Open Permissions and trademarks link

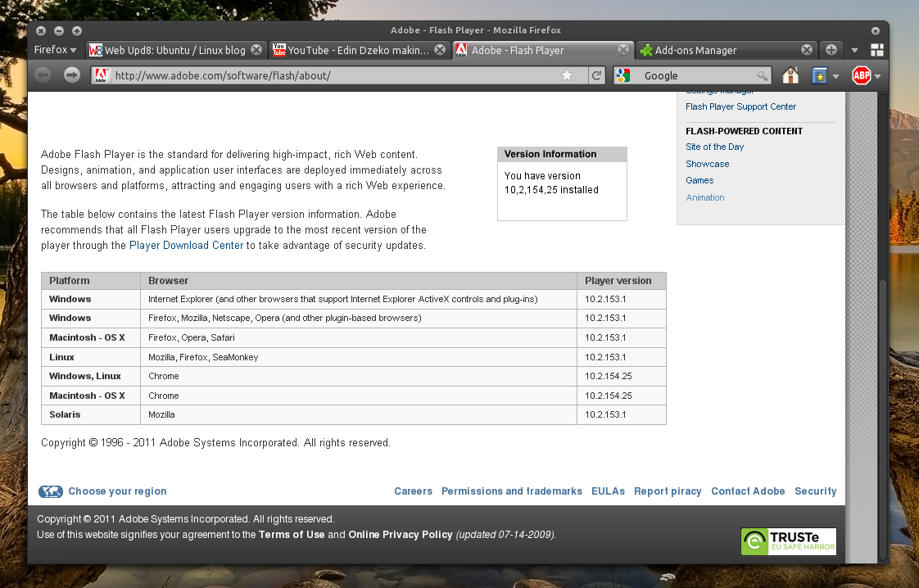(512, 491)
